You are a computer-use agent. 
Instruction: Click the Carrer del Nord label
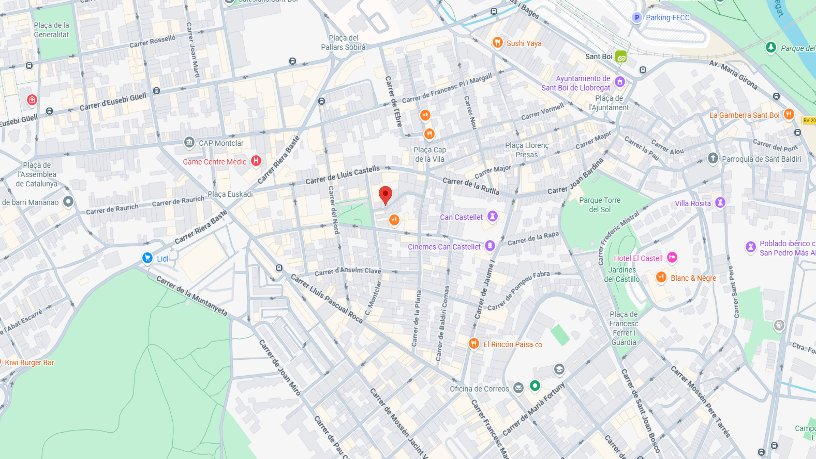click(x=333, y=210)
